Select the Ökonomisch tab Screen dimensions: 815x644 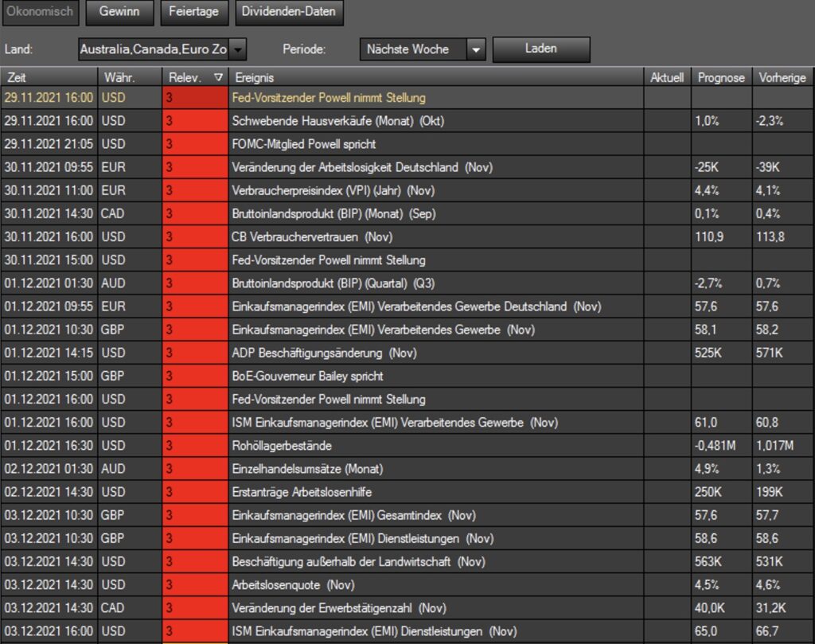[38, 12]
